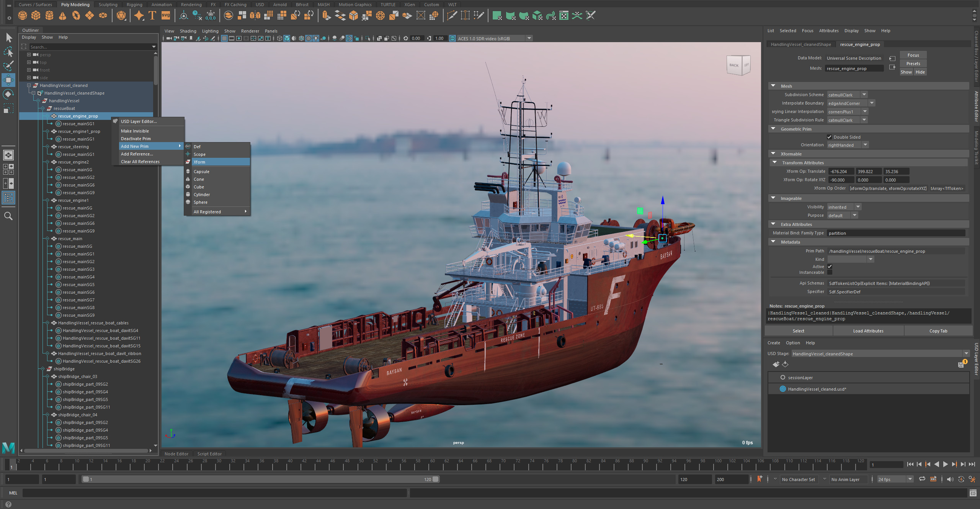Click the Load Attributes button
Image resolution: width=980 pixels, height=509 pixels.
coord(868,331)
